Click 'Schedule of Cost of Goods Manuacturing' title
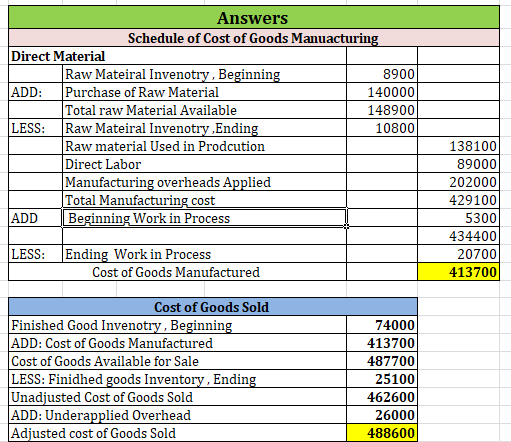 [x=254, y=38]
